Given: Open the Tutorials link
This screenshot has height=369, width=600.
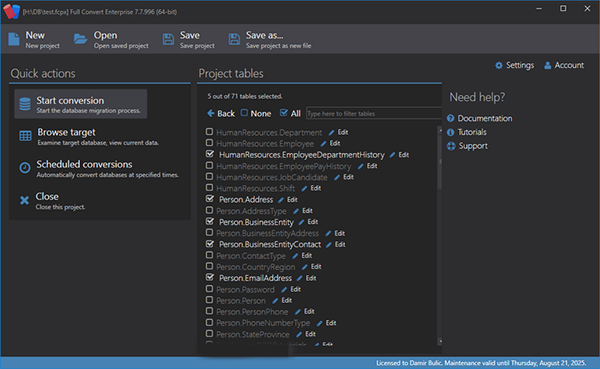Looking at the screenshot, I should (472, 132).
